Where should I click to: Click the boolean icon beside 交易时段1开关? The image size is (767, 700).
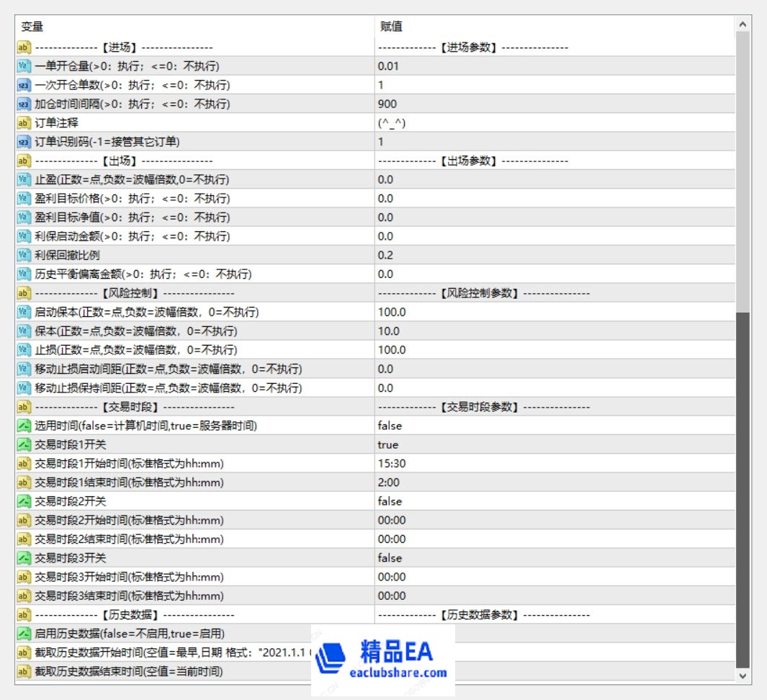23,444
